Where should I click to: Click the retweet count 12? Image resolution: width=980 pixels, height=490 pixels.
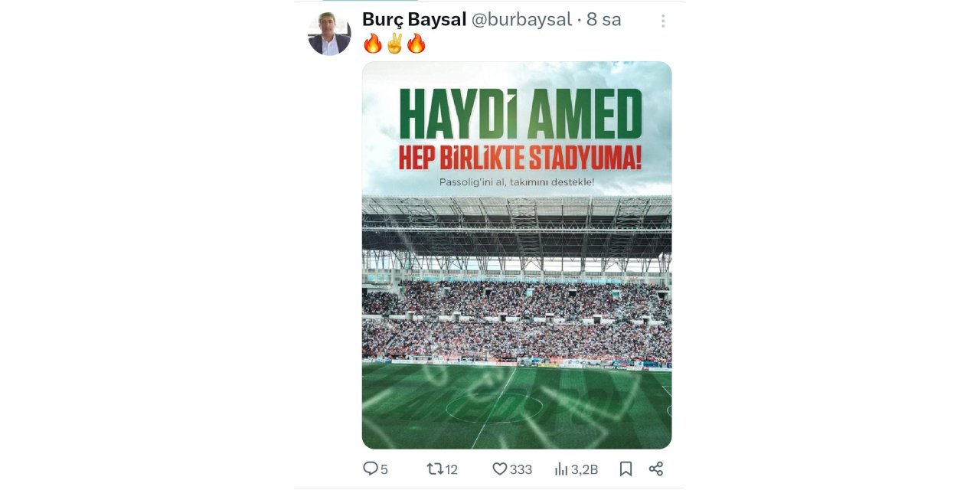[452, 469]
